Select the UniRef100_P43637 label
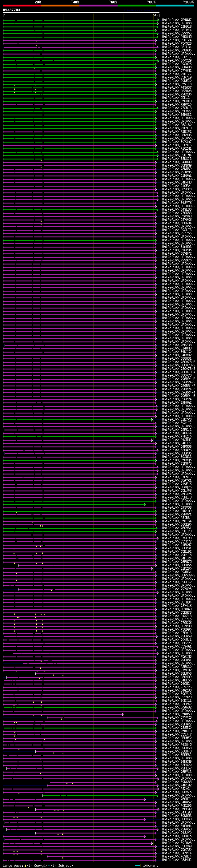197x868 pixels. click(176, 88)
